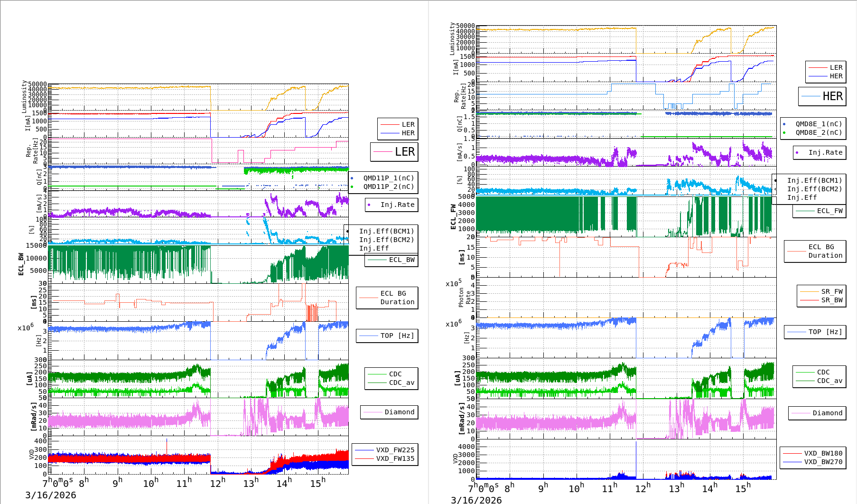
Task: Select the QMD11P_1(nC) legend entry
Action: pos(388,178)
